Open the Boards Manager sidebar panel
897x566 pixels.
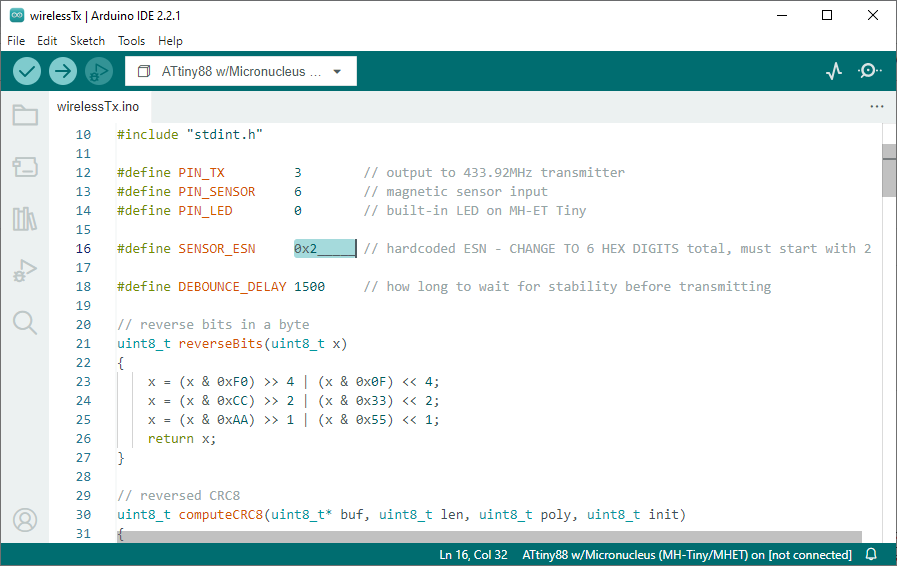25,167
